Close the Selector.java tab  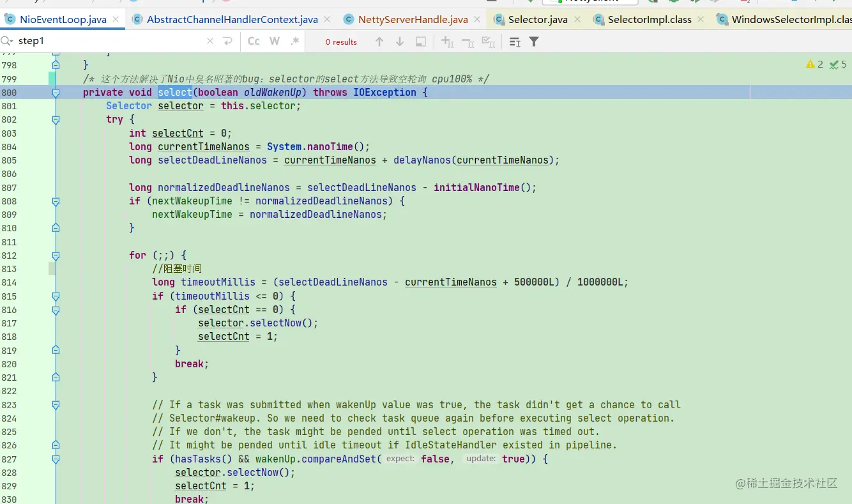tap(577, 19)
